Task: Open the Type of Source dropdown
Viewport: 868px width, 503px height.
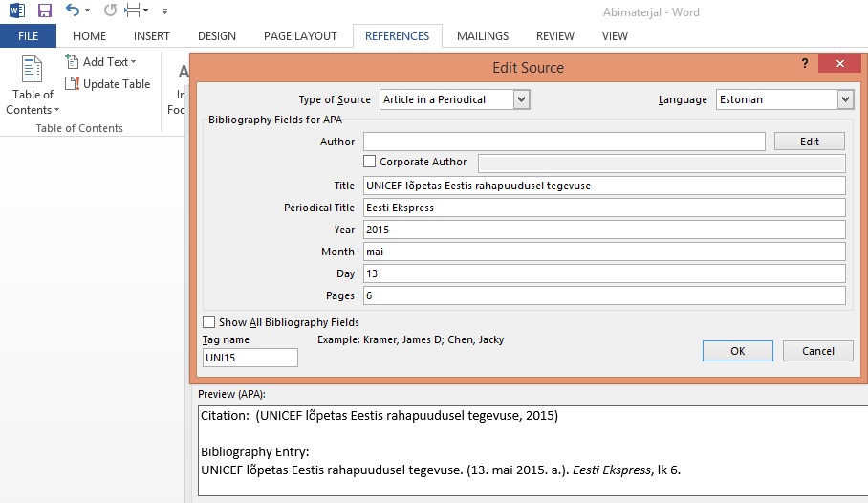Action: tap(521, 99)
